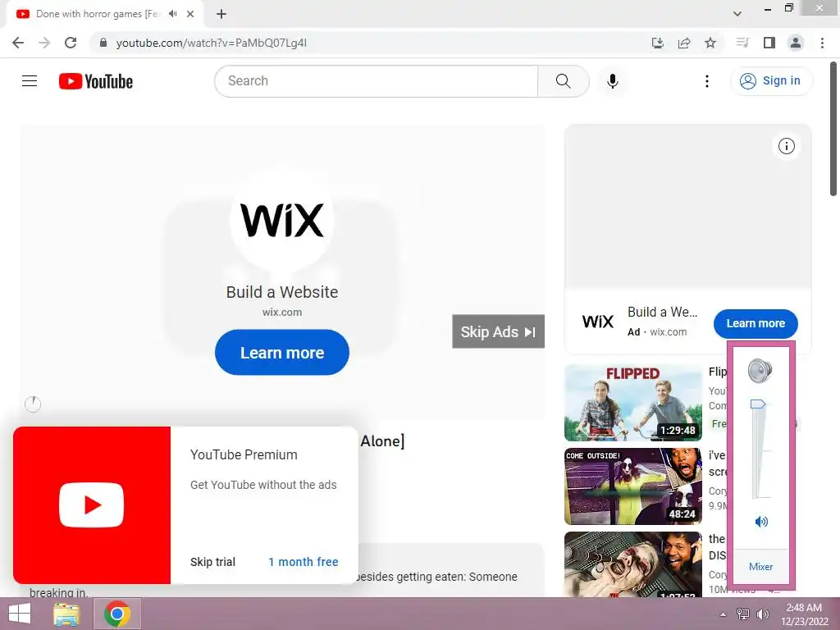Click the search magnifier button
This screenshot has width=840, height=630.
pyautogui.click(x=563, y=81)
